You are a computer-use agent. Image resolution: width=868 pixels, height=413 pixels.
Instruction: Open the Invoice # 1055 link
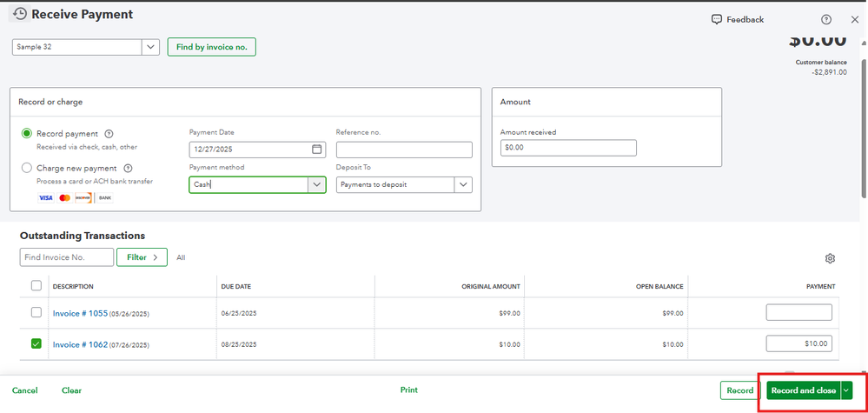coord(80,313)
